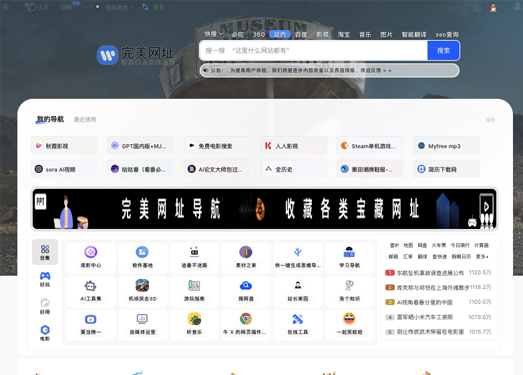
Task: Open the 快搜 search engine dropdown
Action: 213,34
